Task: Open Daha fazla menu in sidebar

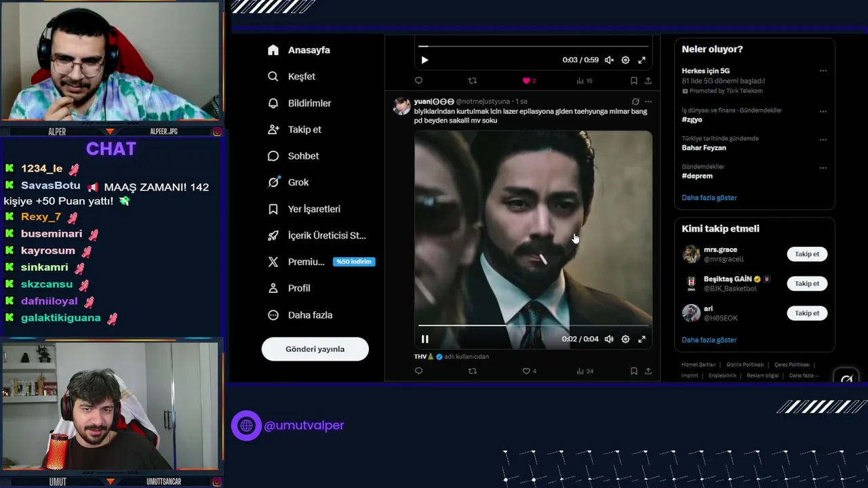Action: tap(300, 315)
